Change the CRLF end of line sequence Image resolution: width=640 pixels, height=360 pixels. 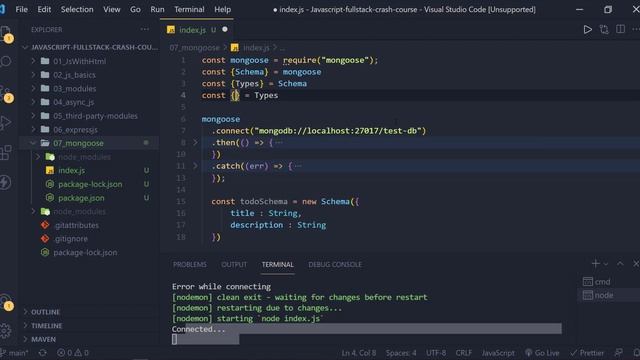point(463,353)
